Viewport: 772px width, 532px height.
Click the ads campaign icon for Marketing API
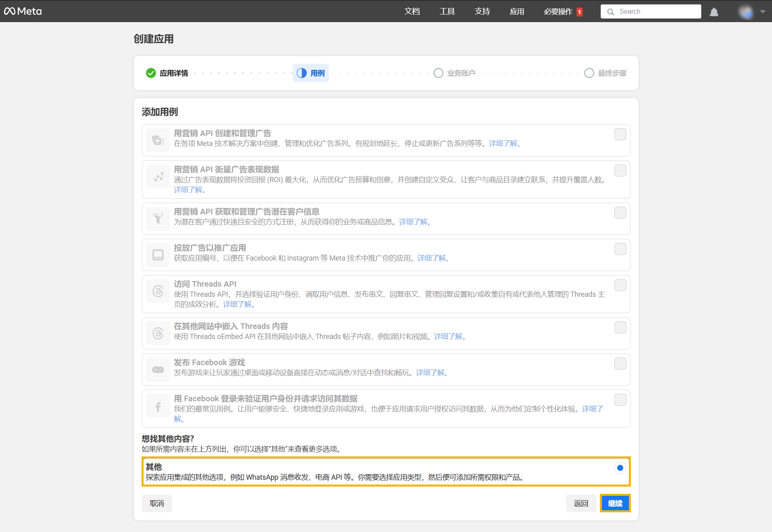[158, 140]
